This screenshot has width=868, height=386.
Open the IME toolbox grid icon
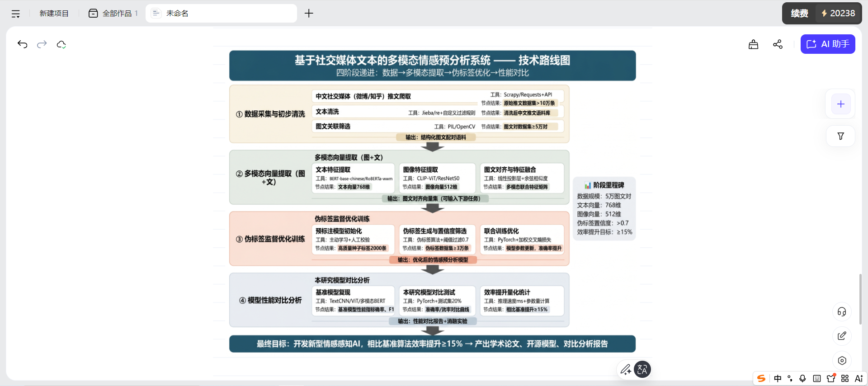(x=845, y=379)
